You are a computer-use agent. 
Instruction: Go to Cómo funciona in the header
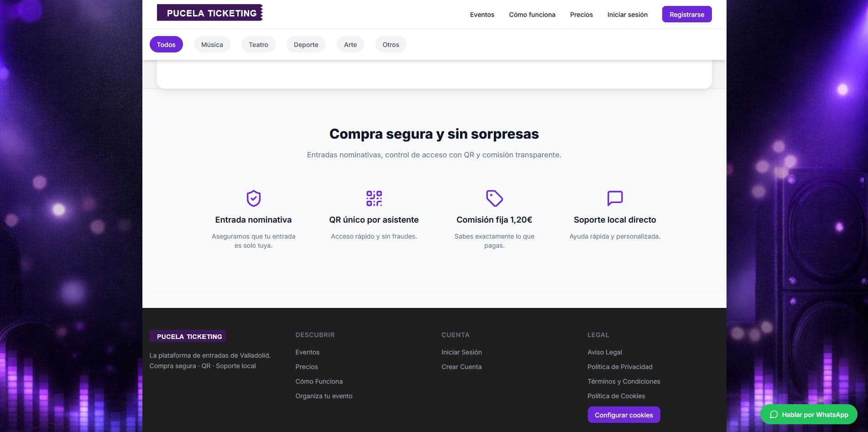point(532,15)
